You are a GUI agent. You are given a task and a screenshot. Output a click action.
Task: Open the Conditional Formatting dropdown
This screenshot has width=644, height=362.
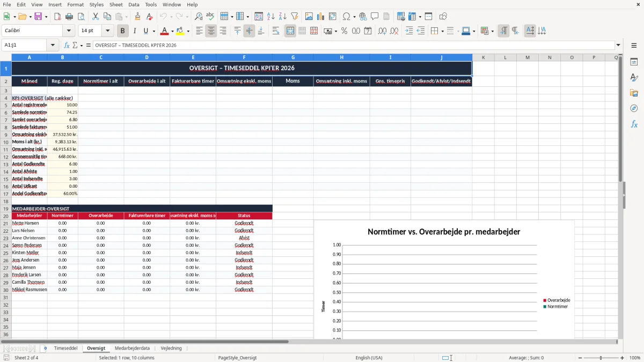pos(492,31)
